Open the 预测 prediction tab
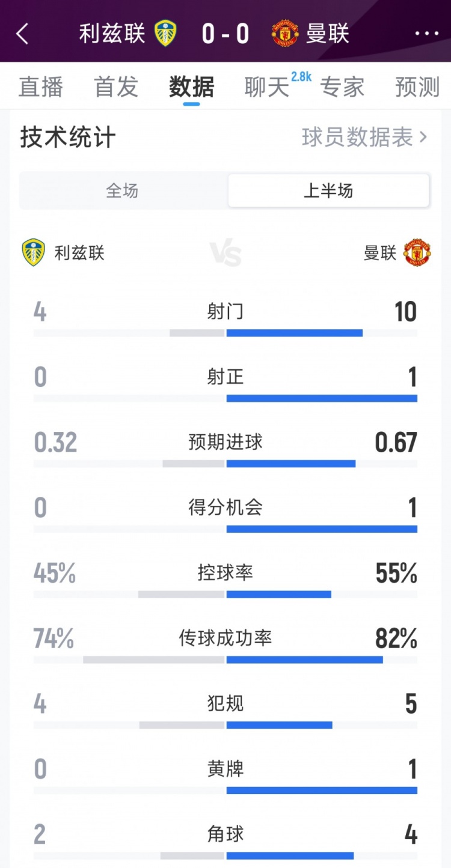The width and height of the screenshot is (451, 868). (417, 87)
